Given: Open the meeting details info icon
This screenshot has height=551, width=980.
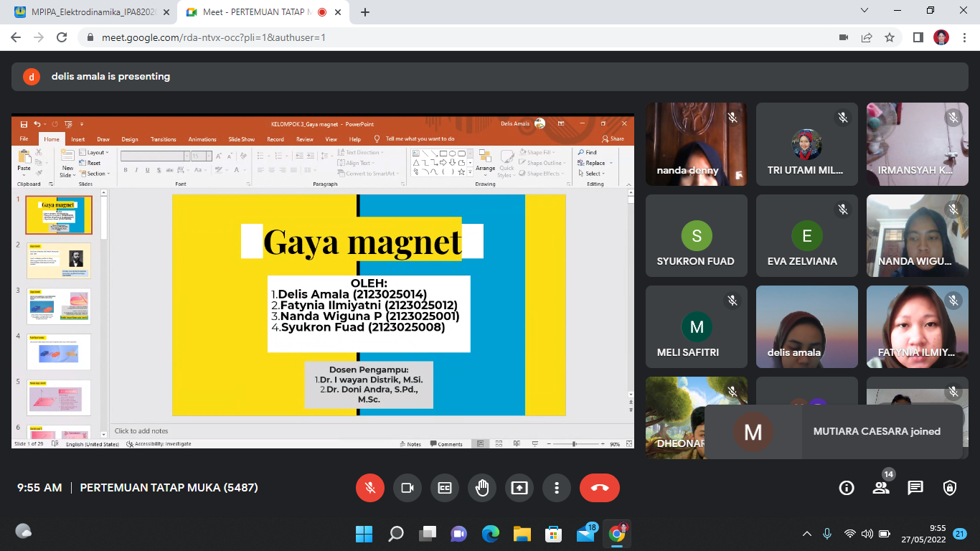Looking at the screenshot, I should [847, 488].
